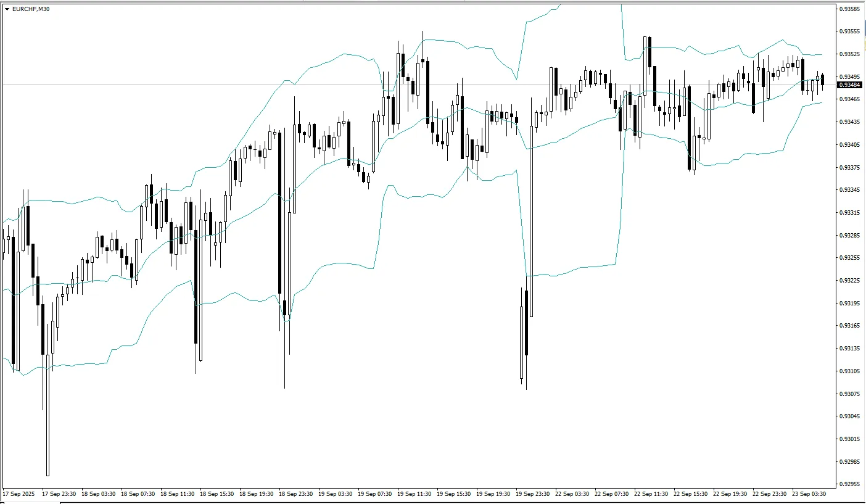This screenshot has width=866, height=504.
Task: Click the 18 Sep 19:30 time label
Action: pyautogui.click(x=257, y=494)
